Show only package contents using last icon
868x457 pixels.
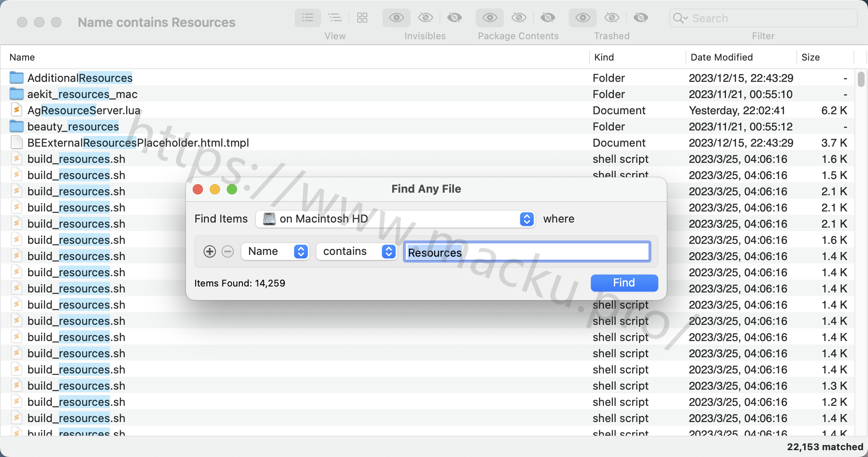point(548,18)
